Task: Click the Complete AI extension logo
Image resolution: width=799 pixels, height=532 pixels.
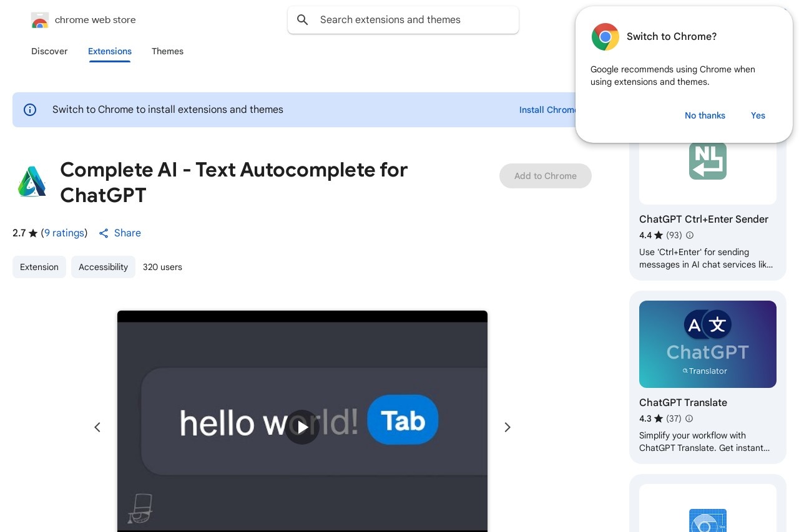Action: 32,181
